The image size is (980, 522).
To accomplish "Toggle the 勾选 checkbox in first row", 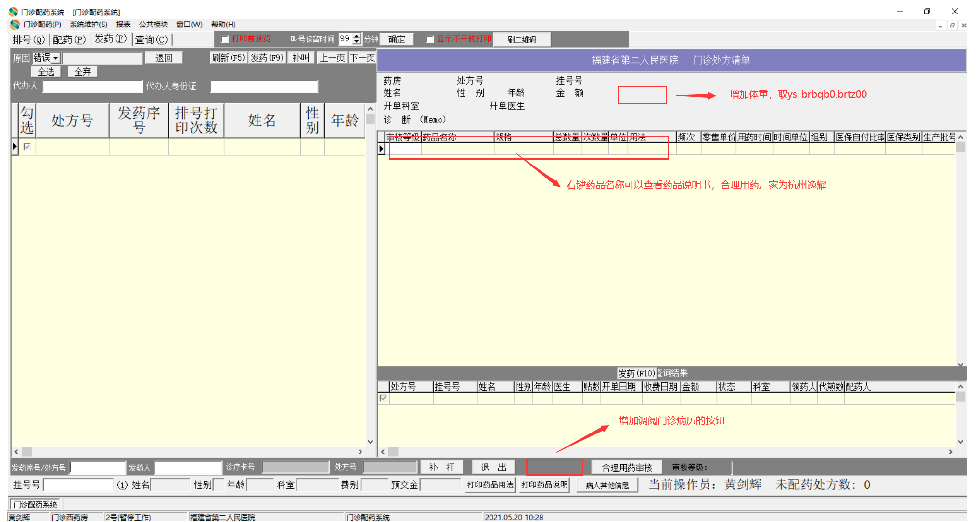I will pyautogui.click(x=27, y=146).
